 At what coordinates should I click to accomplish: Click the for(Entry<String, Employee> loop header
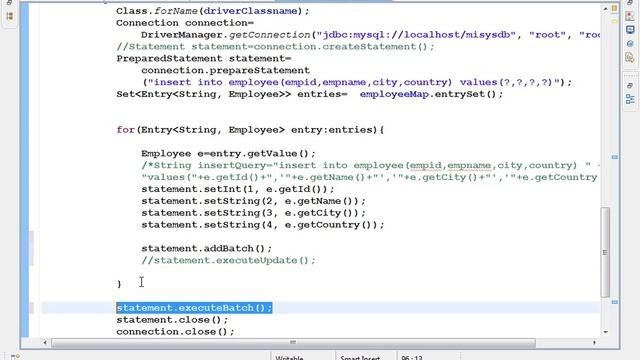[250, 130]
